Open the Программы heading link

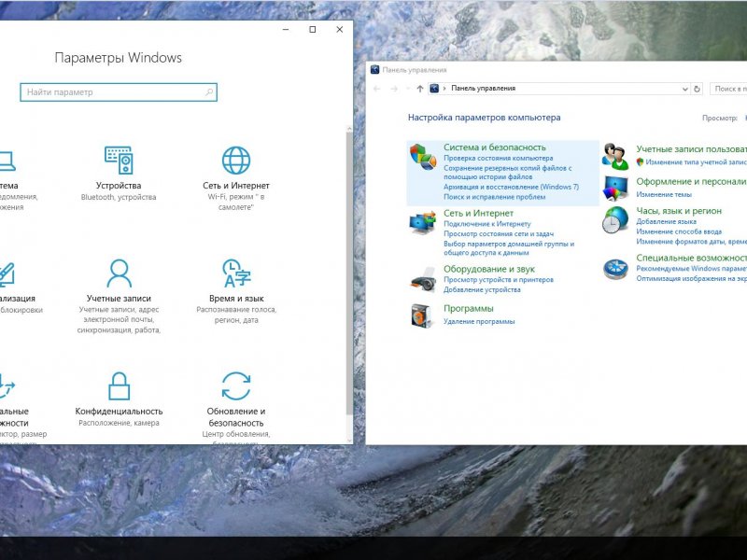tap(469, 308)
